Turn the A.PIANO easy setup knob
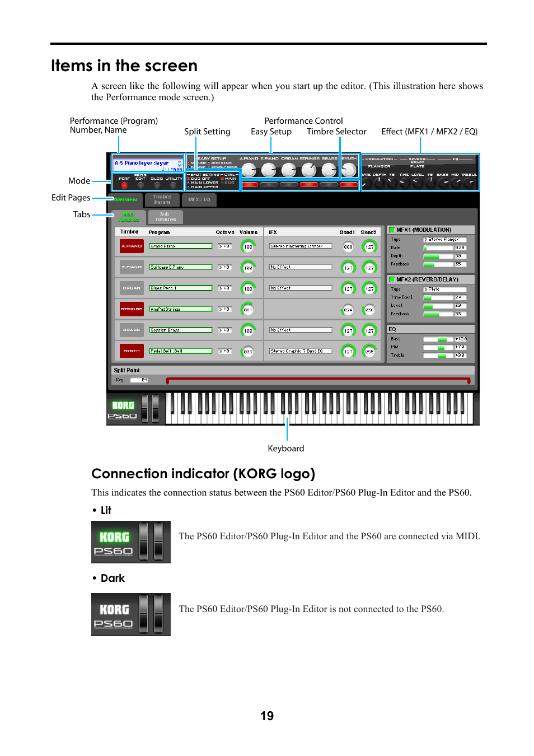Viewport: 534px width, 756px height. pos(249,170)
